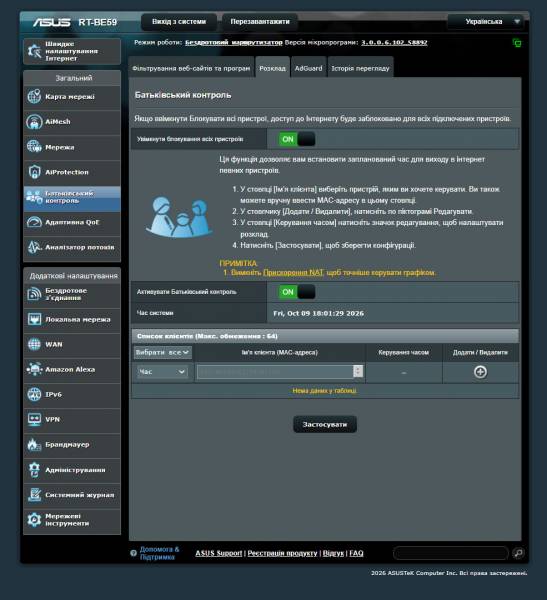The height and width of the screenshot is (600, 547).
Task: Switch to Фільтрування веб-сайтів та програм tab
Action: (191, 68)
